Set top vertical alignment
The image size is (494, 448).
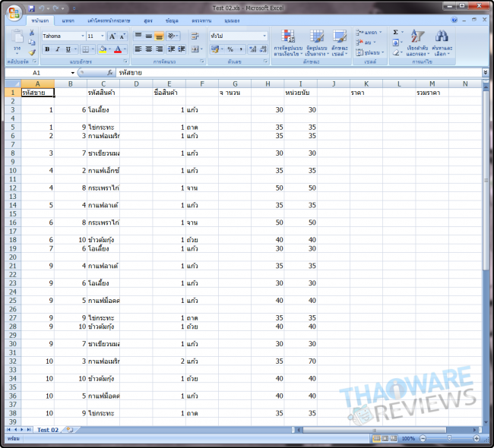click(138, 36)
